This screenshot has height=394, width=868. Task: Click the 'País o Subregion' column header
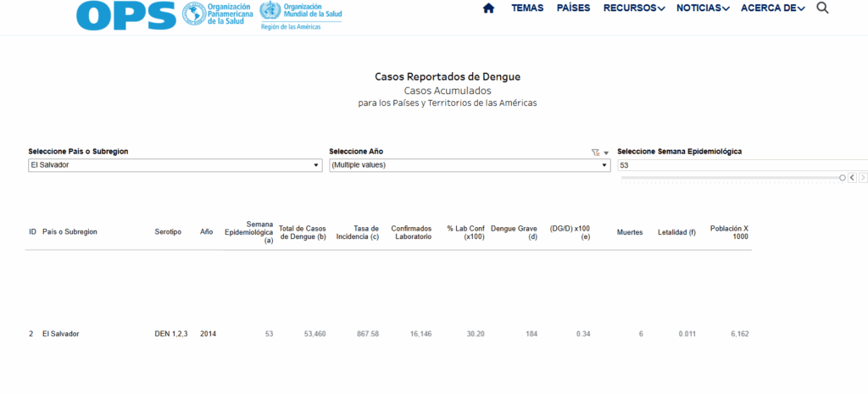[70, 232]
